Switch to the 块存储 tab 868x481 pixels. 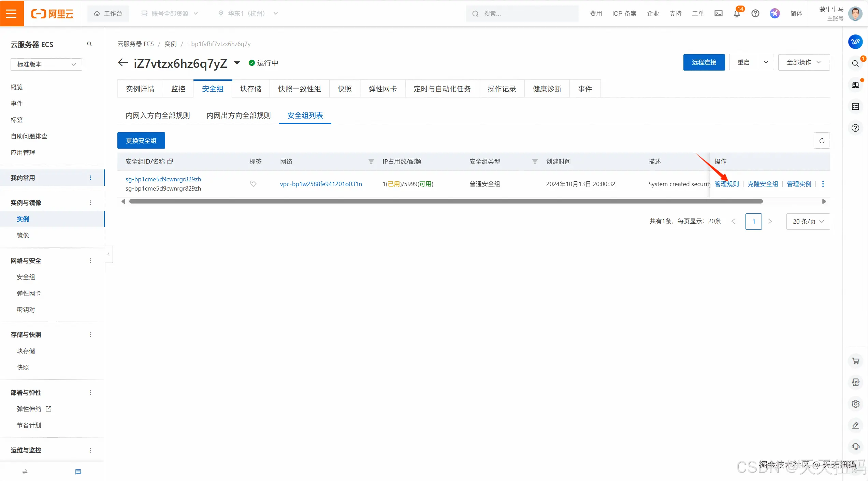(250, 89)
